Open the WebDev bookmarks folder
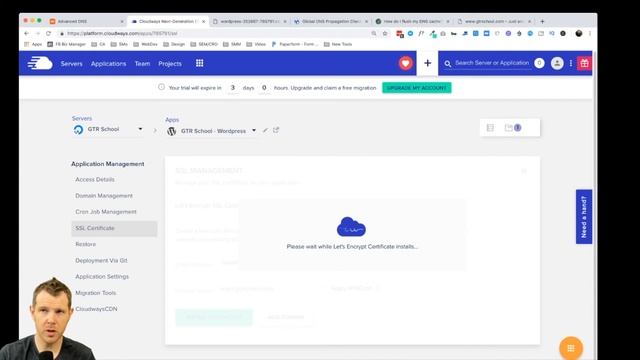 (145, 44)
